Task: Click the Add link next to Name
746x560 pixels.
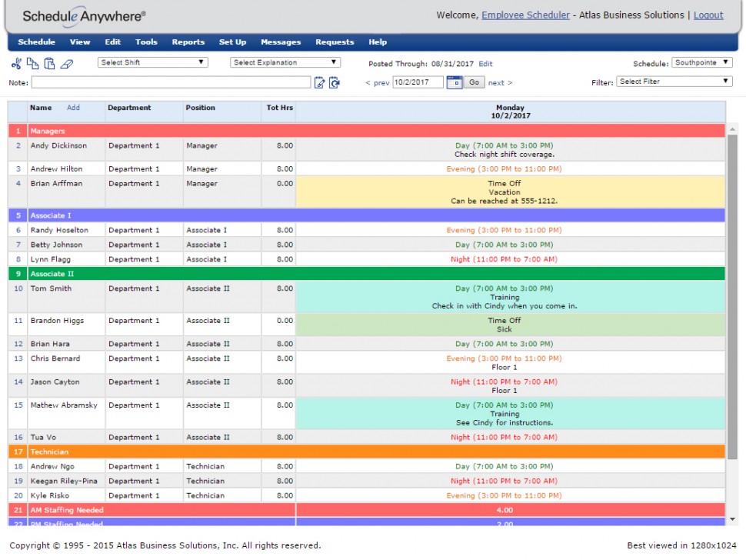Action: (x=73, y=108)
